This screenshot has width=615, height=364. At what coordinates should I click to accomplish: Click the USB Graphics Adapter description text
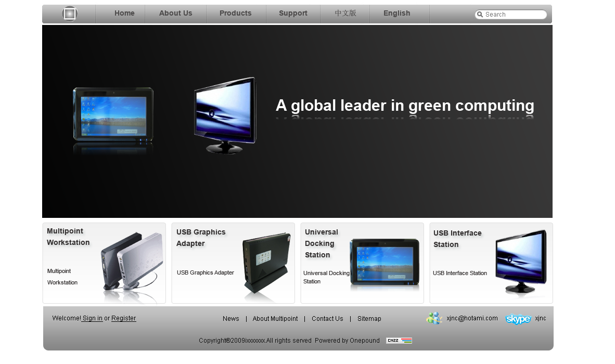click(205, 272)
